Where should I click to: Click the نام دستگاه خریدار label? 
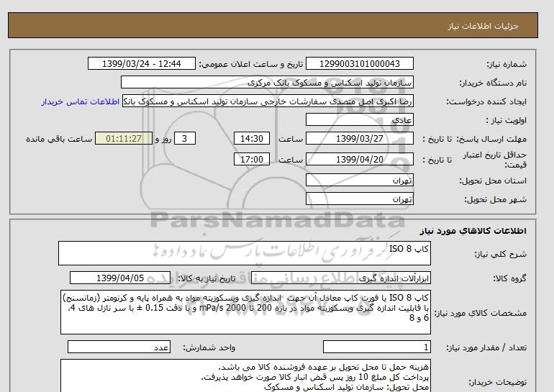(493, 83)
